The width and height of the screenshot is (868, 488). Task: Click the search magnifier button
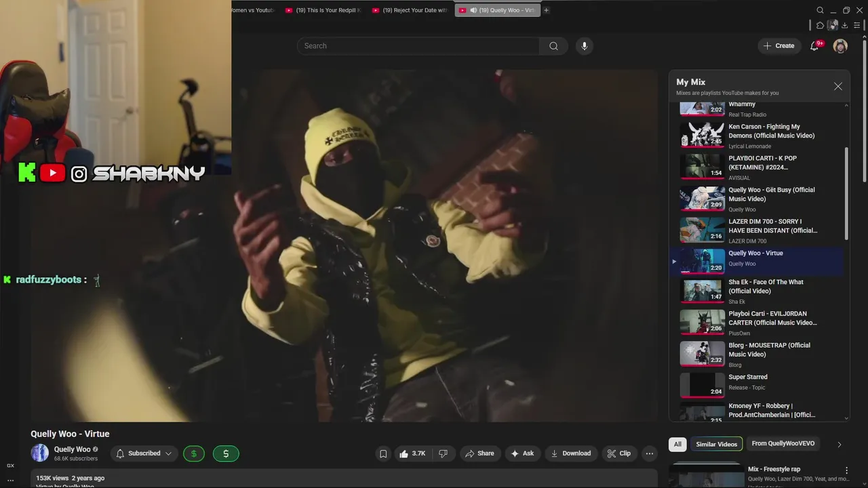pyautogui.click(x=553, y=46)
